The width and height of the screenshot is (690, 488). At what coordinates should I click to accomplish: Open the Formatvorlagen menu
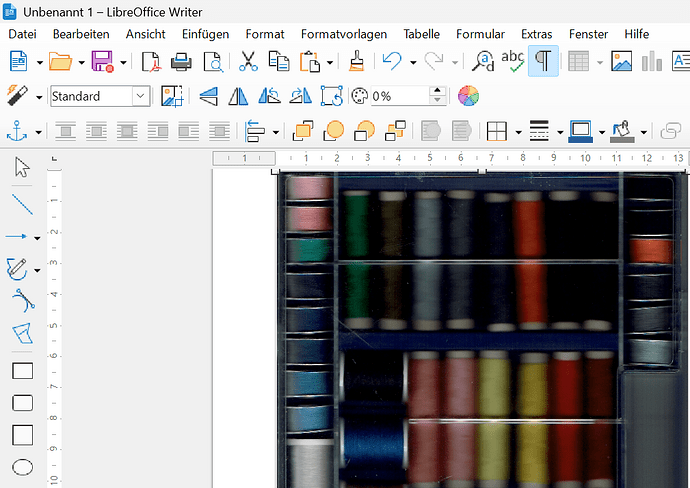click(344, 34)
